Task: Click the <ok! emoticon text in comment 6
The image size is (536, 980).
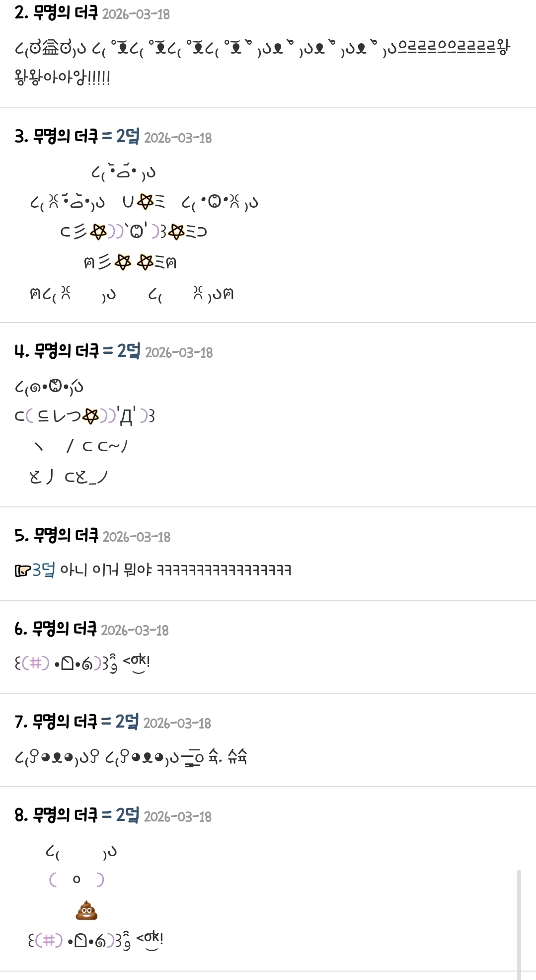Action: tap(136, 662)
